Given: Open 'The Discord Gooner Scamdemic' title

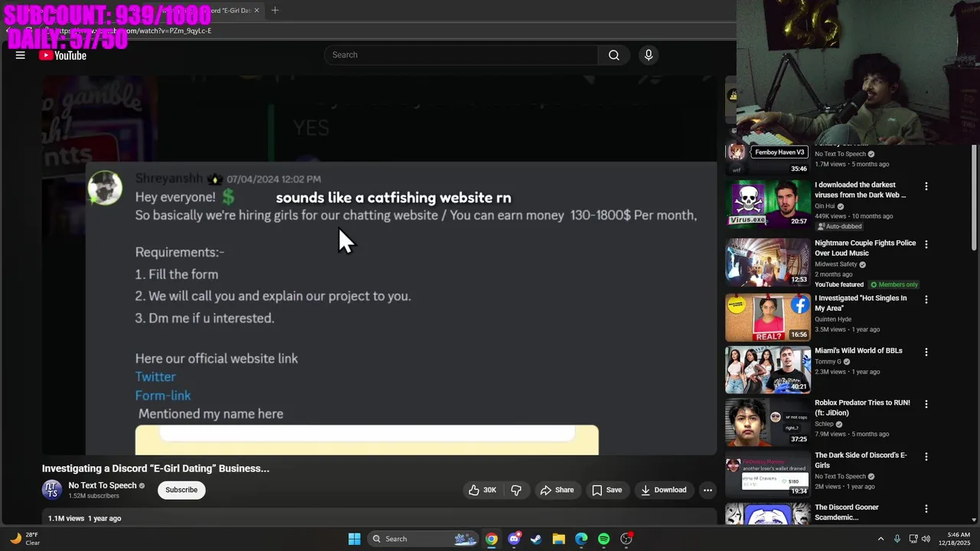Looking at the screenshot, I should (847, 512).
